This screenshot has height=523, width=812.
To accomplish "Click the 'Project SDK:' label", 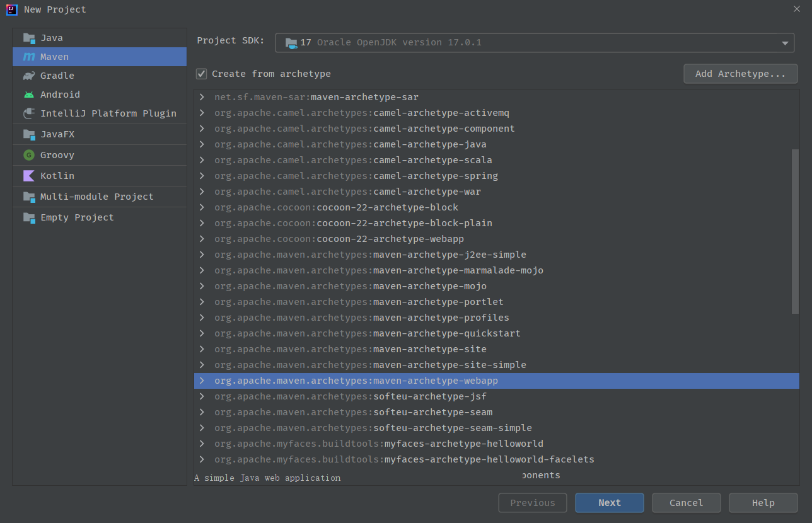I will pyautogui.click(x=231, y=40).
